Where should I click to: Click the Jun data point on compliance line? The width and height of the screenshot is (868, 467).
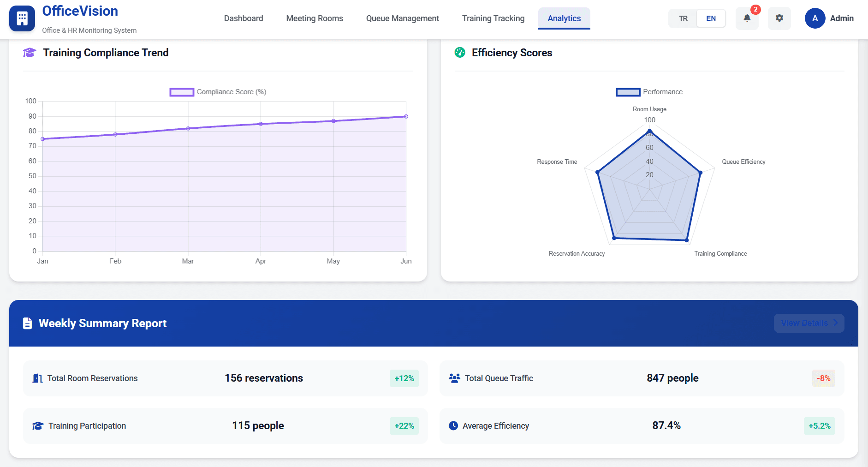406,117
